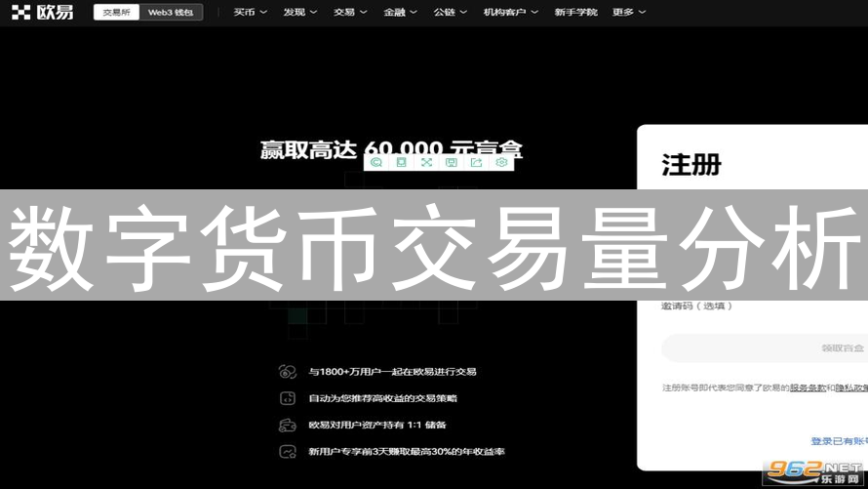Expand the 金融 dropdown menu
The width and height of the screenshot is (868, 489).
click(x=400, y=12)
